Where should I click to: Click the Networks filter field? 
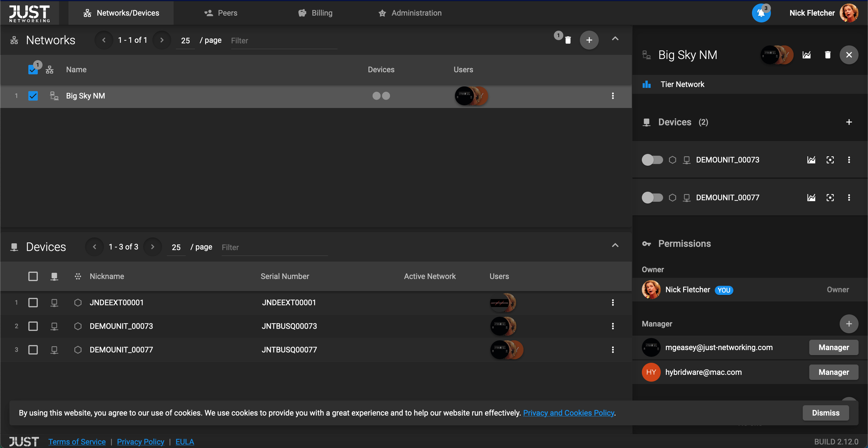click(284, 41)
